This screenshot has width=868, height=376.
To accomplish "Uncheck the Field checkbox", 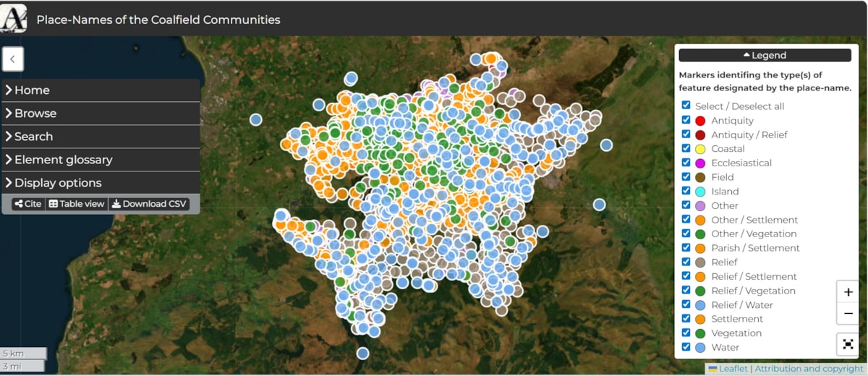I will (686, 176).
